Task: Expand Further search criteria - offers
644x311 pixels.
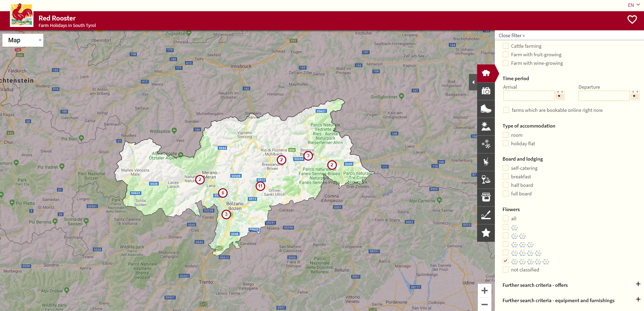Action: [638, 284]
